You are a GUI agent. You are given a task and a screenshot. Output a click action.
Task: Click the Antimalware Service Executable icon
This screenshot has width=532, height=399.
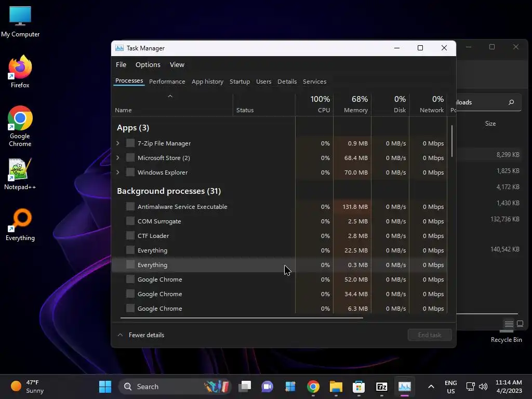(130, 207)
